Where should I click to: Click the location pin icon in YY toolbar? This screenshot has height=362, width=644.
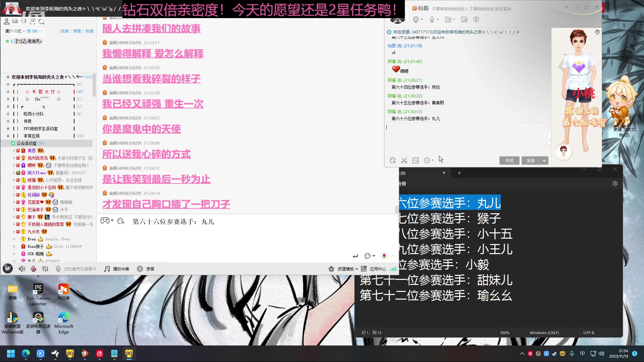(x=24, y=21)
